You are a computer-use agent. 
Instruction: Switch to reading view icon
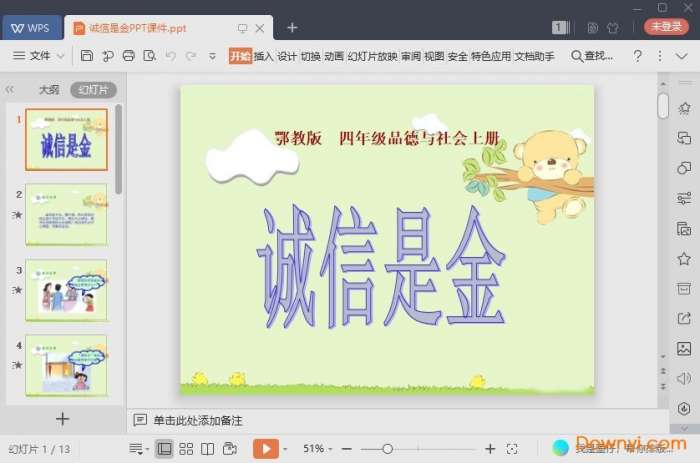coord(208,449)
